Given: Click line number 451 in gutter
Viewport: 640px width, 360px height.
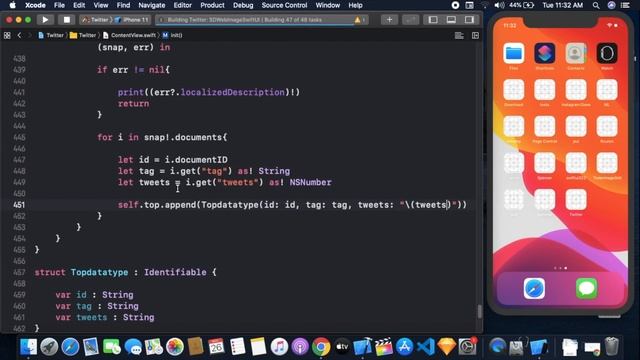Looking at the screenshot, I should (x=19, y=205).
